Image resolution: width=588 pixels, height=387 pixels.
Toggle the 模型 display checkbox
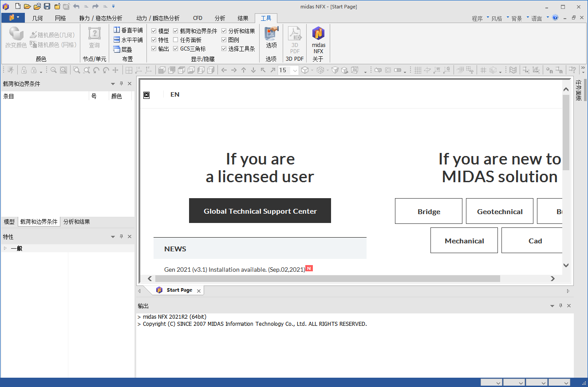154,31
